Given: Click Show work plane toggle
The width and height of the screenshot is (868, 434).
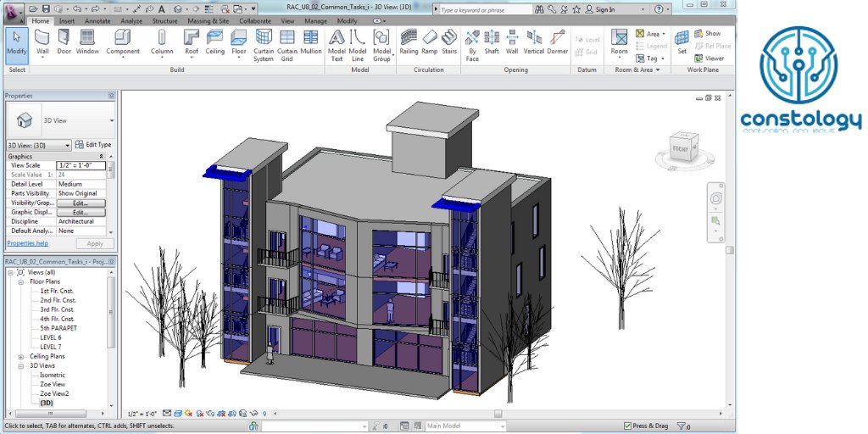Looking at the screenshot, I should tap(708, 33).
